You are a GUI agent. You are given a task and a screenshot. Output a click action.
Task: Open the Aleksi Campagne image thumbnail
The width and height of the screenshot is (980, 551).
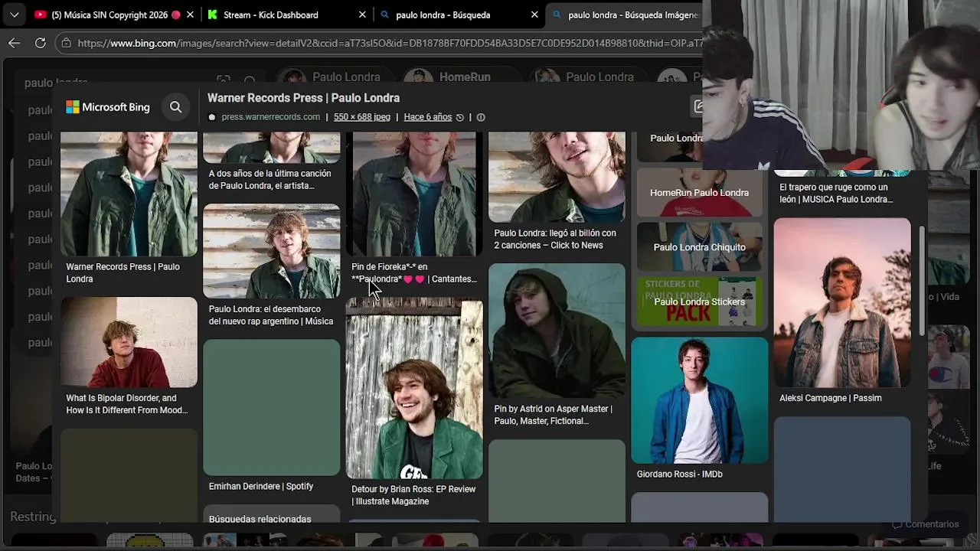[842, 302]
